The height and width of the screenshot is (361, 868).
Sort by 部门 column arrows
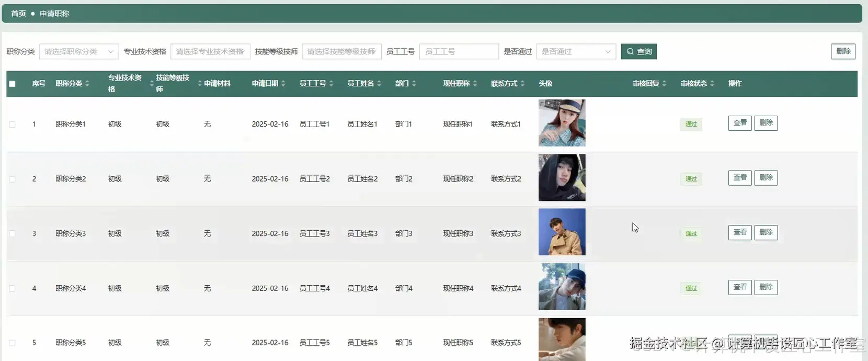[x=414, y=84]
